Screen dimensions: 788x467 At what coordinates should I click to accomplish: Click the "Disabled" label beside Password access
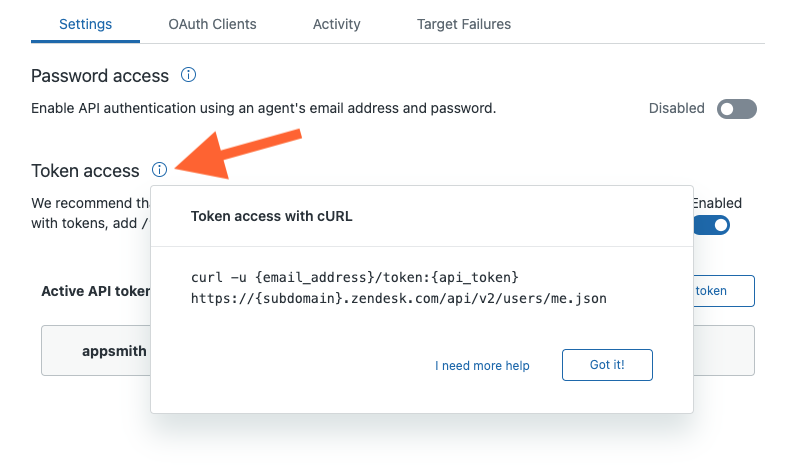click(x=676, y=108)
